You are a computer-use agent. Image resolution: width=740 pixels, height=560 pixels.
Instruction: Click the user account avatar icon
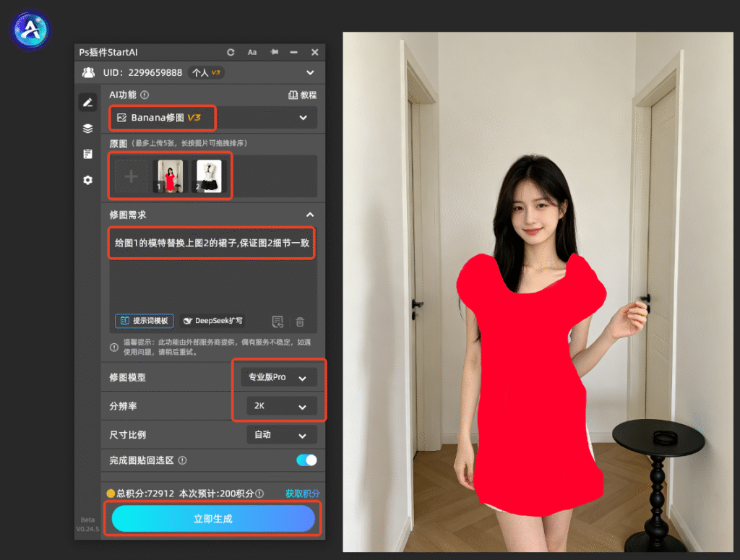click(88, 73)
